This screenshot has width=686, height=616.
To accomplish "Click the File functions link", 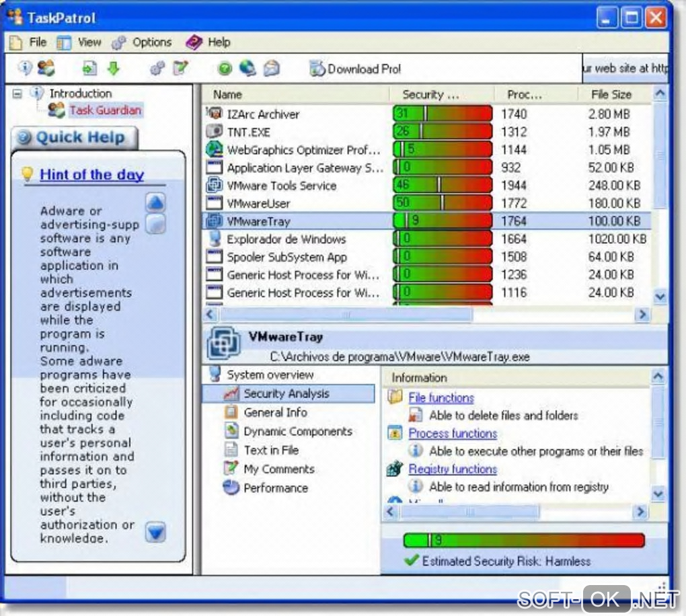I will (x=441, y=397).
